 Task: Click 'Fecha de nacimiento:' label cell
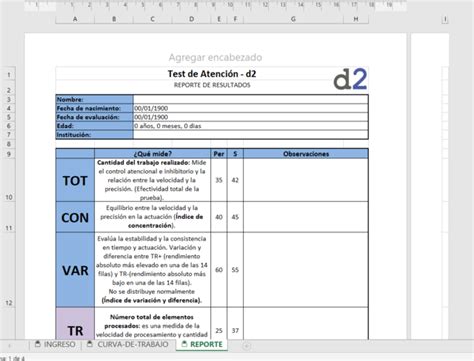coord(94,108)
